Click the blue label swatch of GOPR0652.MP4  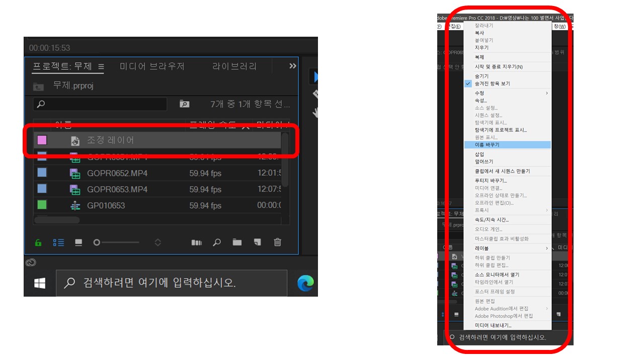(42, 173)
